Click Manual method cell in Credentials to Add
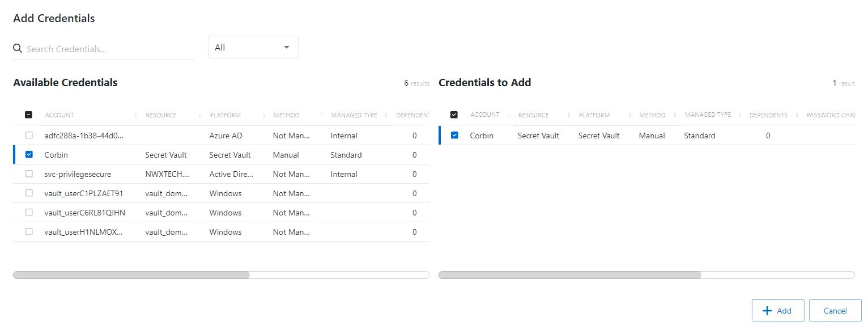The height and width of the screenshot is (330, 868). click(x=652, y=136)
